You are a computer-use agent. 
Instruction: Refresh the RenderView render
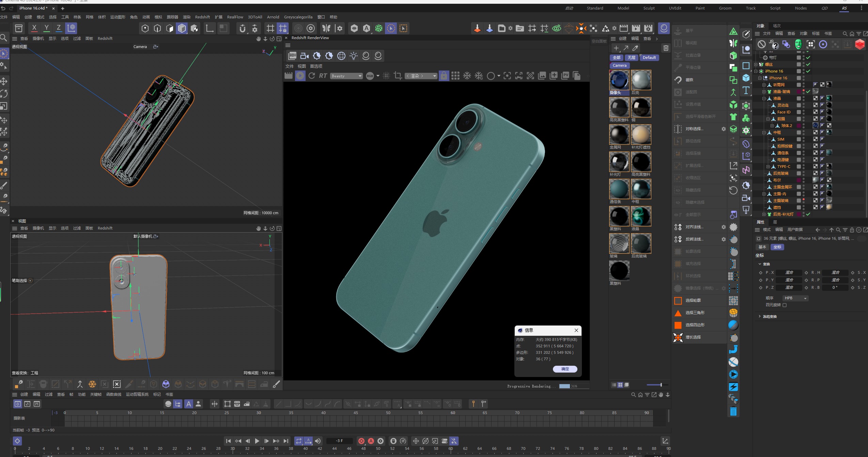(312, 76)
